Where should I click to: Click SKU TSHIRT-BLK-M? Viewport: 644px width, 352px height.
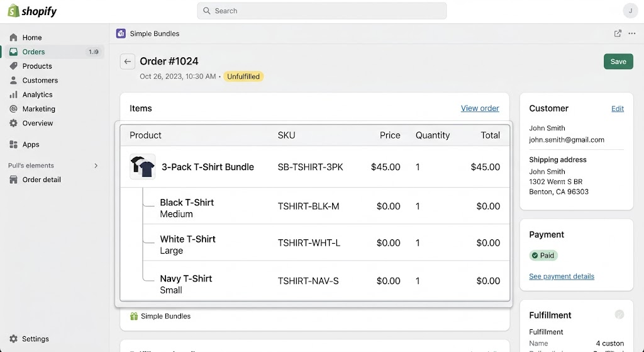pos(308,206)
